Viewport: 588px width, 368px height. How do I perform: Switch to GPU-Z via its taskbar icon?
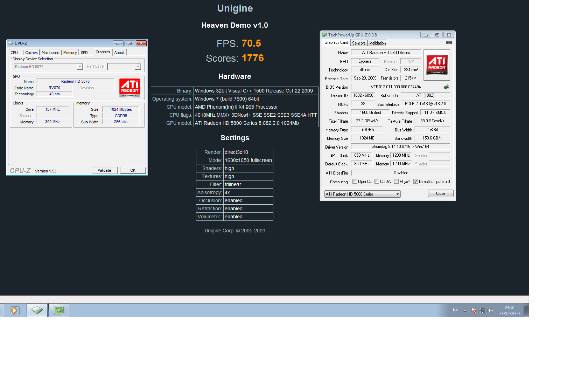point(59,310)
